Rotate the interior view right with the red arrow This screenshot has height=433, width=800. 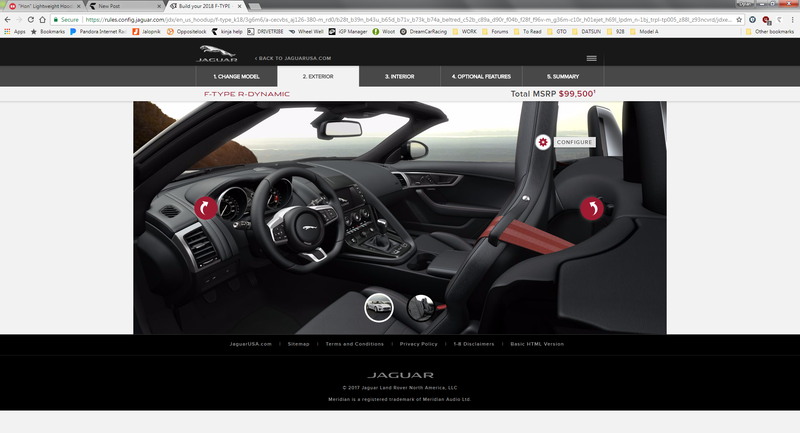pos(592,208)
